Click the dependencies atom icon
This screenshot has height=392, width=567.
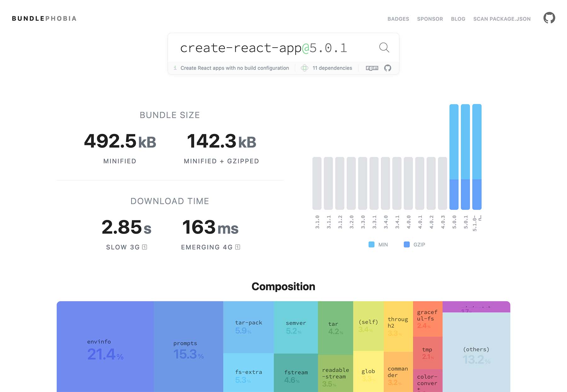coord(305,68)
